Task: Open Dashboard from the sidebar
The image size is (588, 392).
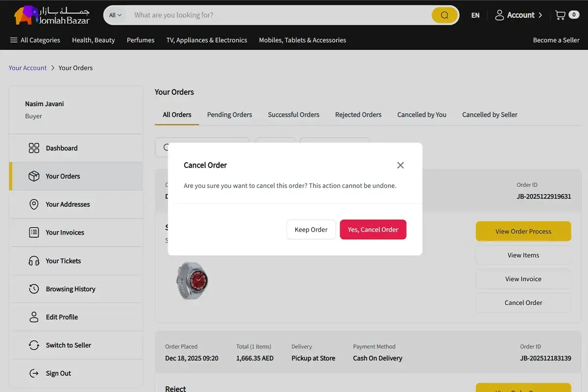Action: pyautogui.click(x=61, y=148)
